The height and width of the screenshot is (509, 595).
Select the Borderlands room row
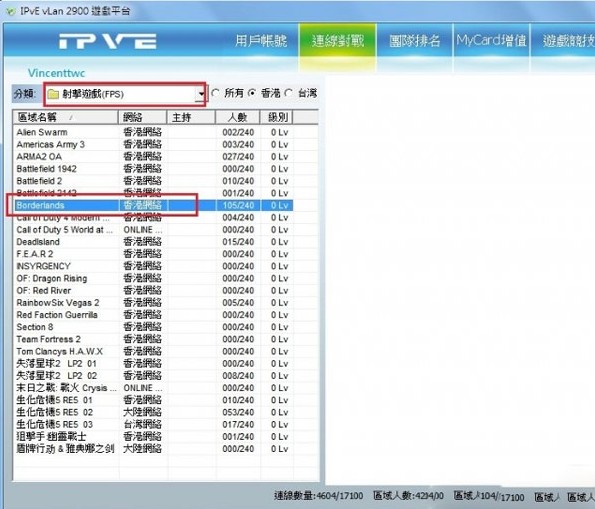click(154, 205)
